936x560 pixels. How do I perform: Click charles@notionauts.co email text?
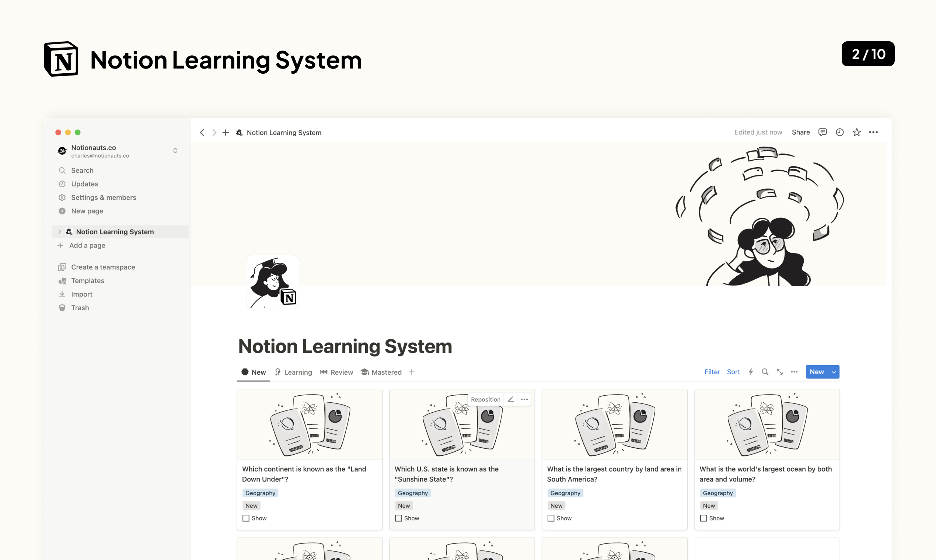coord(100,155)
